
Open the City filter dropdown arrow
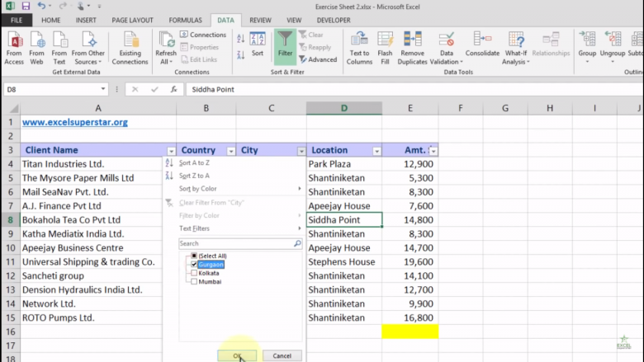[x=301, y=151]
